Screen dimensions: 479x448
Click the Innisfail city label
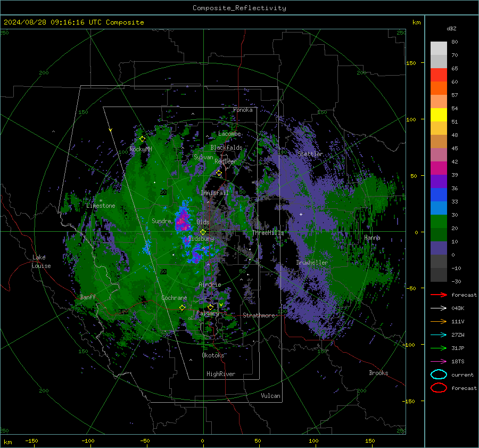pos(215,193)
